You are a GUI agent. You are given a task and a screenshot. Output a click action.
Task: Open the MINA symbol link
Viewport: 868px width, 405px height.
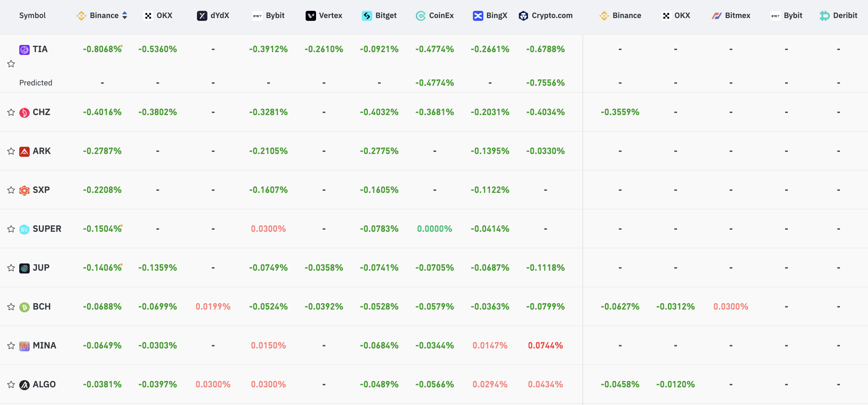coord(45,345)
